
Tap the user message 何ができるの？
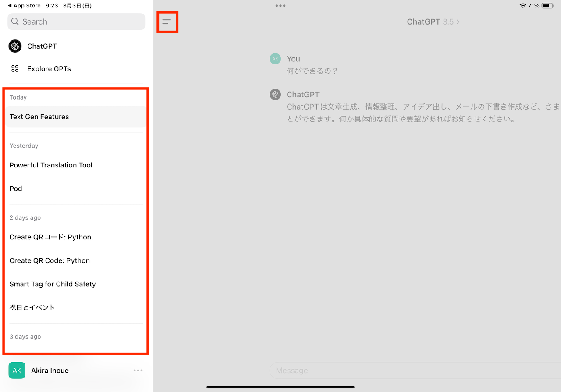click(x=312, y=71)
